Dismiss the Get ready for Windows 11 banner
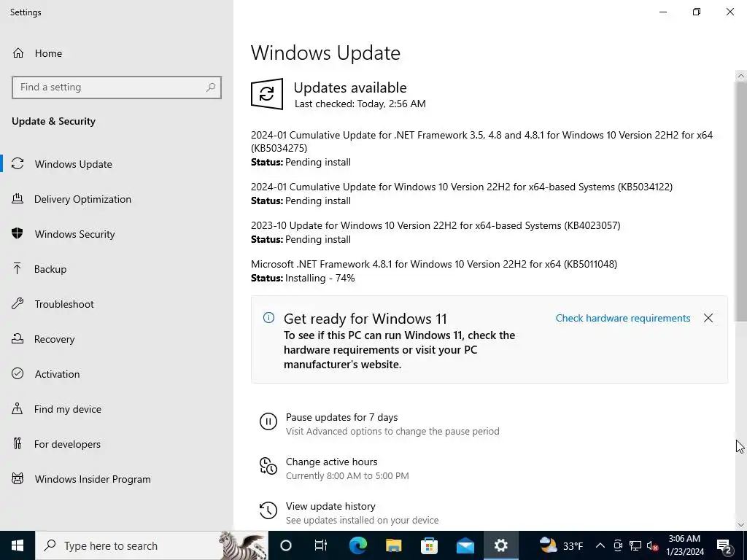Viewport: 747px width, 560px height. pyautogui.click(x=708, y=318)
